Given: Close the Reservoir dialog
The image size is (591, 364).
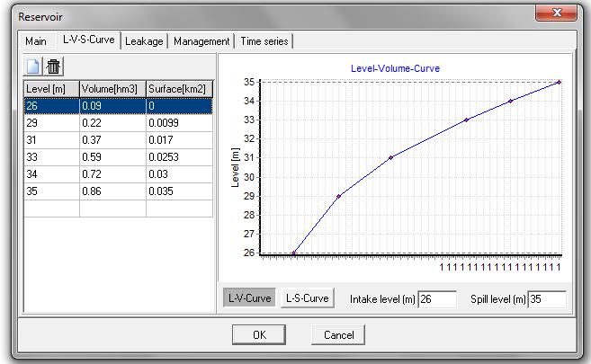Looking at the screenshot, I should point(556,13).
